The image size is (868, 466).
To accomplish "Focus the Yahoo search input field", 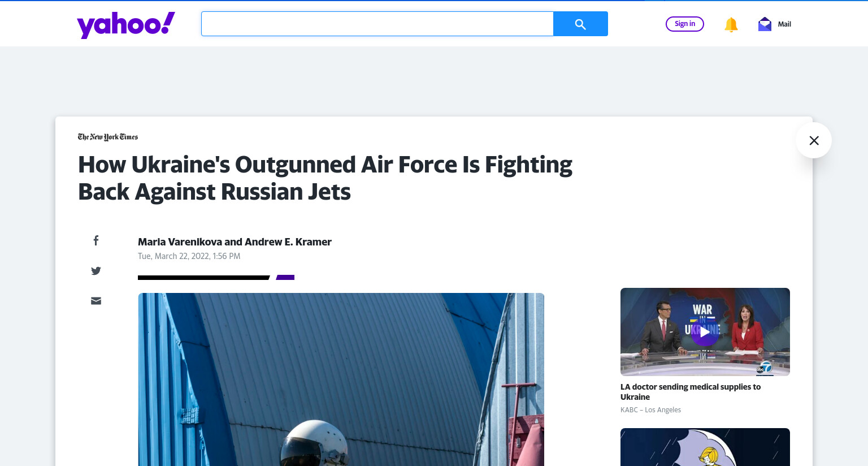I will (377, 24).
